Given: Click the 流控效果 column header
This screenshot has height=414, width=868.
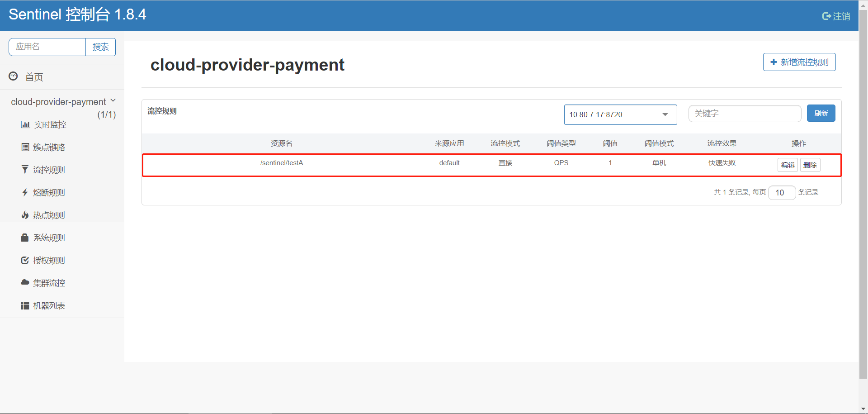Looking at the screenshot, I should [722, 143].
